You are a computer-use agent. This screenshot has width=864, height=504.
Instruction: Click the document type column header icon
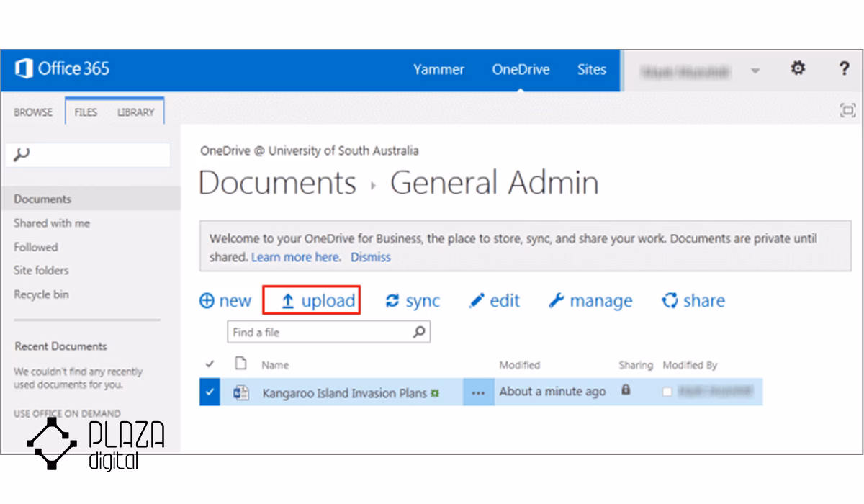241,364
